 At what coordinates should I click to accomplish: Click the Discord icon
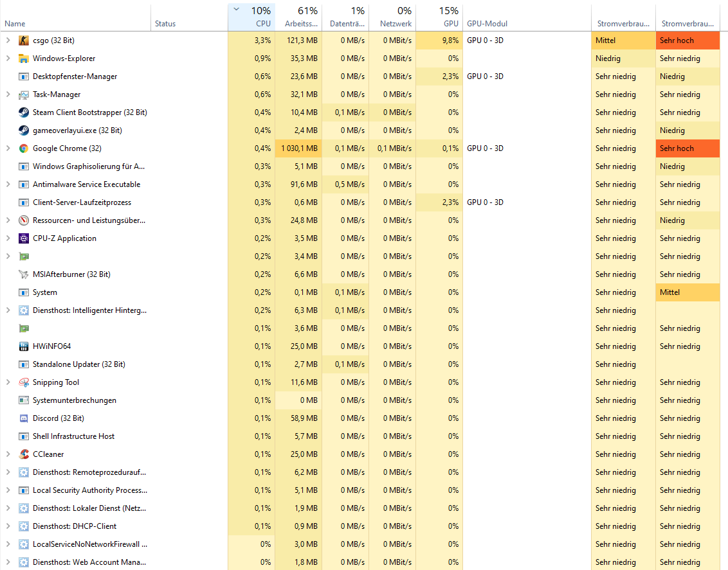coord(24,418)
